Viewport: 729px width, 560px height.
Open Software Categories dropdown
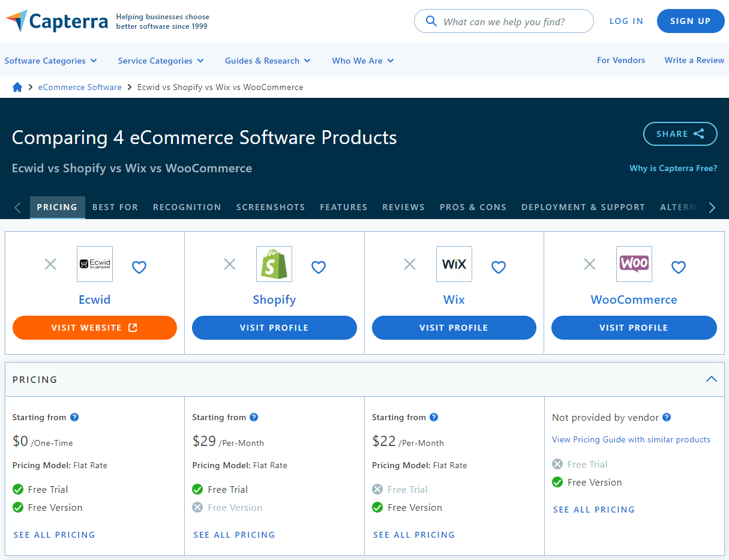click(x=50, y=61)
